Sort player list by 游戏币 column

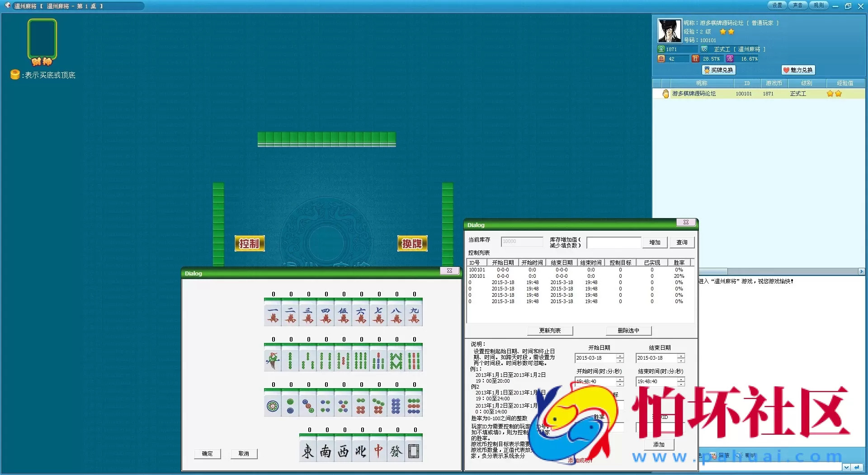click(774, 83)
